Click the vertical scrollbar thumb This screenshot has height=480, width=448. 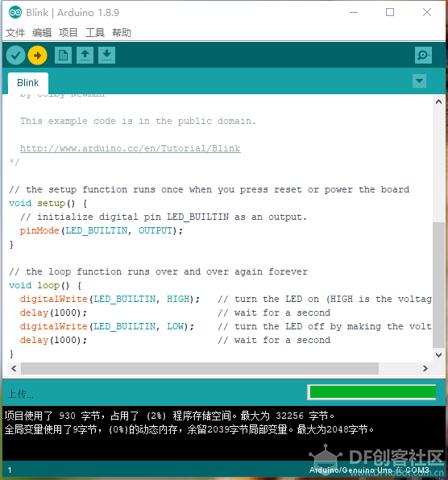[x=438, y=284]
